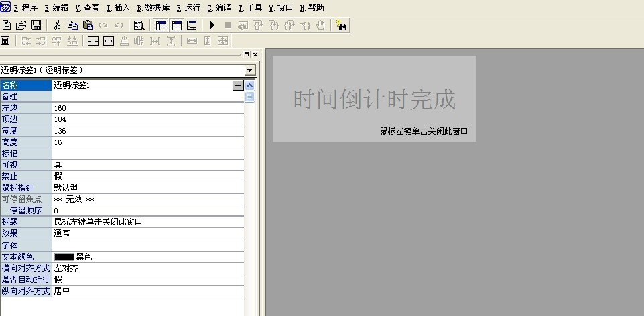Click the Cut scissors icon
The width and height of the screenshot is (644, 316).
tap(58, 25)
